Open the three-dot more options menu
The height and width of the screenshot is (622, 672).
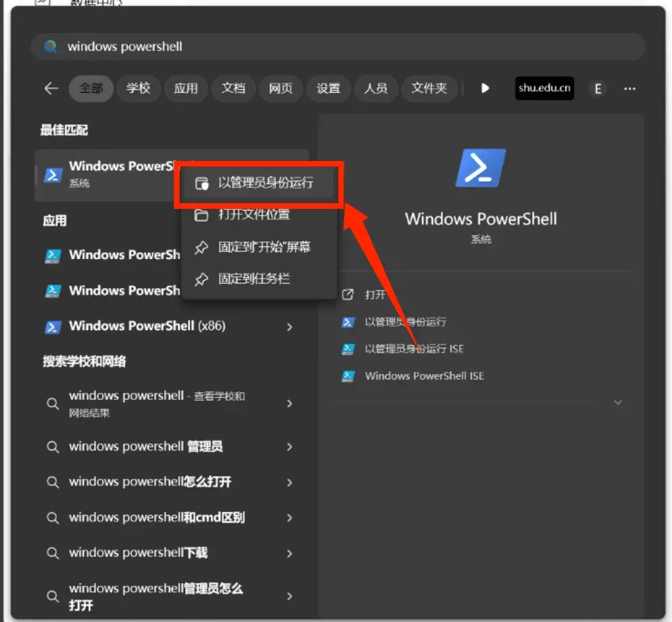click(x=629, y=89)
